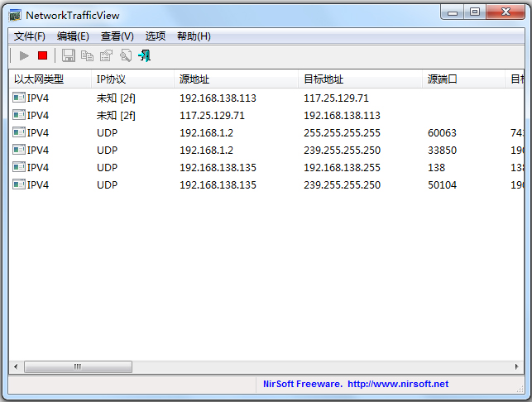
Task: Select 未知 [2f] protocol in second row
Action: pos(116,115)
